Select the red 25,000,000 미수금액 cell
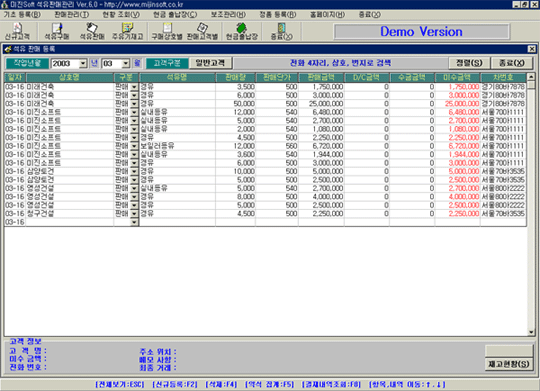 click(x=457, y=104)
